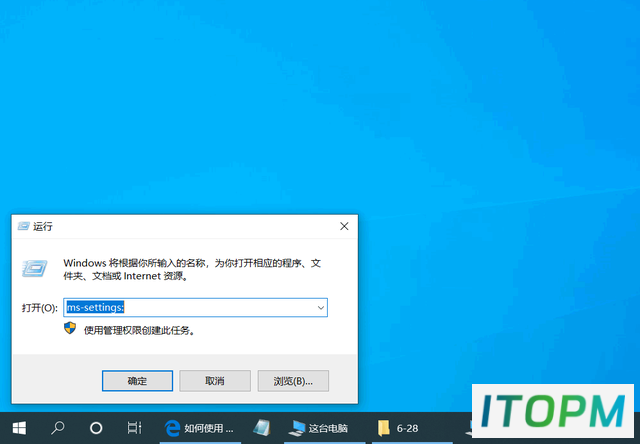The height and width of the screenshot is (444, 640).
Task: Click the 确定 button in Run dialog
Action: coord(137,381)
